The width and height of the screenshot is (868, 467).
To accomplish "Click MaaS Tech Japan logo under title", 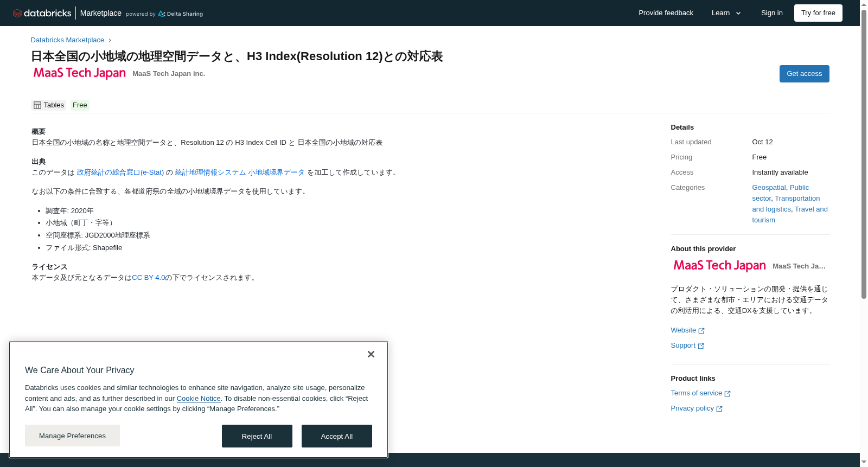I will point(80,73).
